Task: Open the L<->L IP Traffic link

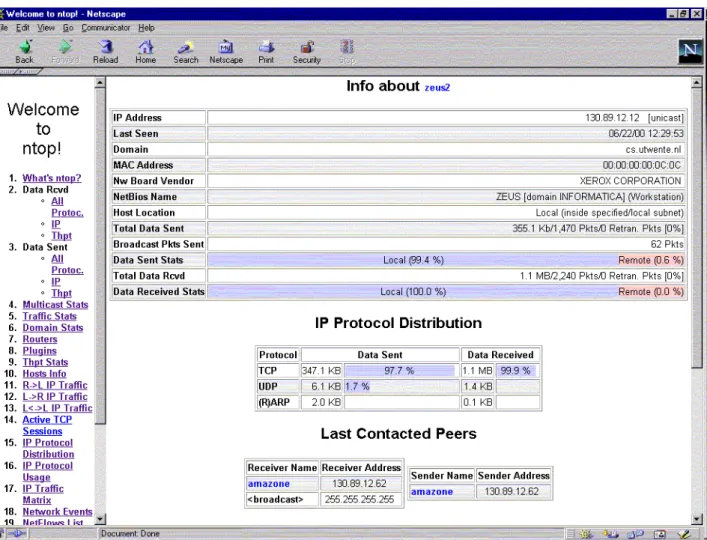Action: [x=57, y=408]
